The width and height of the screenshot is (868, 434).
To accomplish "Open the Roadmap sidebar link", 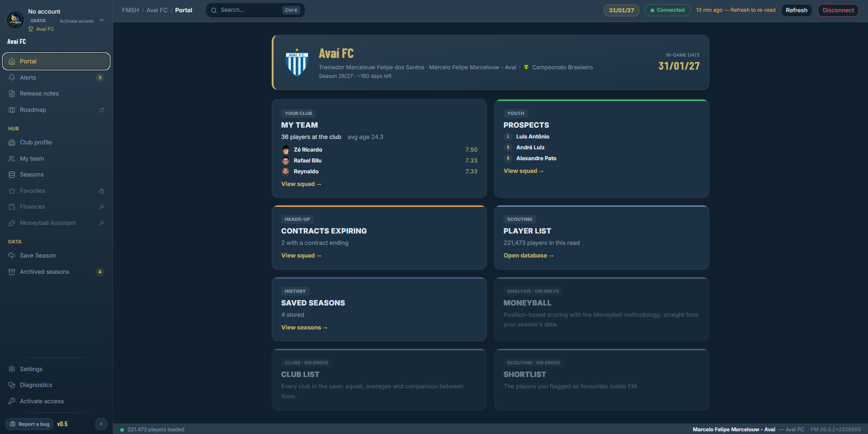I will coord(56,110).
